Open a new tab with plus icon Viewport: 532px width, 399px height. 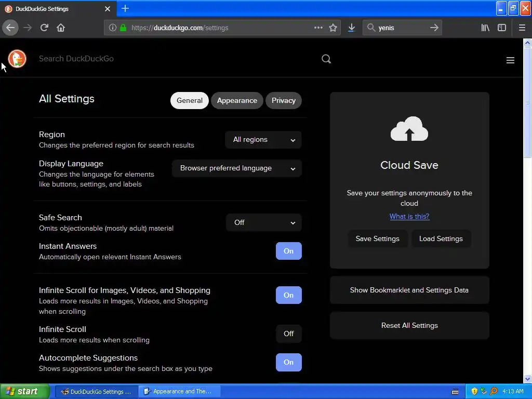pos(125,8)
